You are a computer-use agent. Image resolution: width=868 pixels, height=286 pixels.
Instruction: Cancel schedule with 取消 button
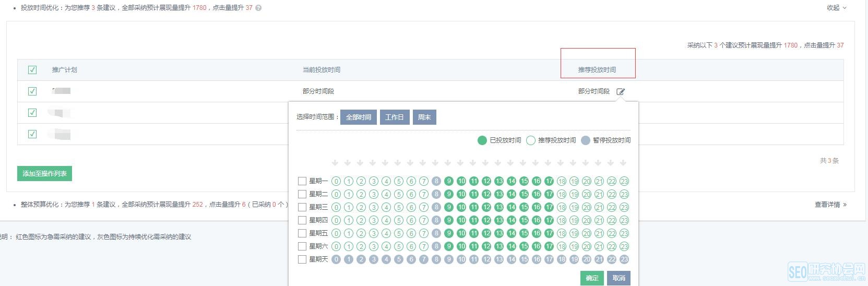pos(619,278)
